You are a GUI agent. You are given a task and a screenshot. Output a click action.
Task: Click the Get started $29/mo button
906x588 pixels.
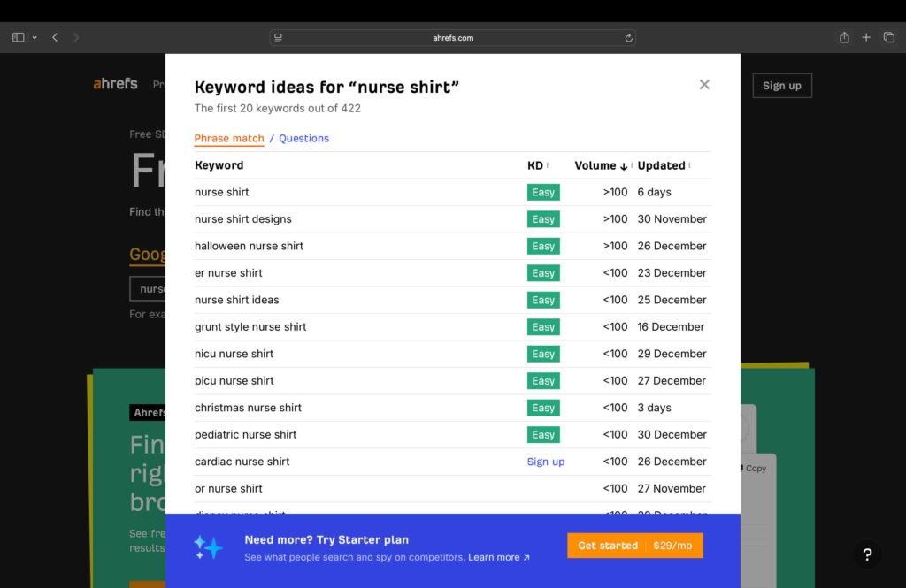pos(634,546)
